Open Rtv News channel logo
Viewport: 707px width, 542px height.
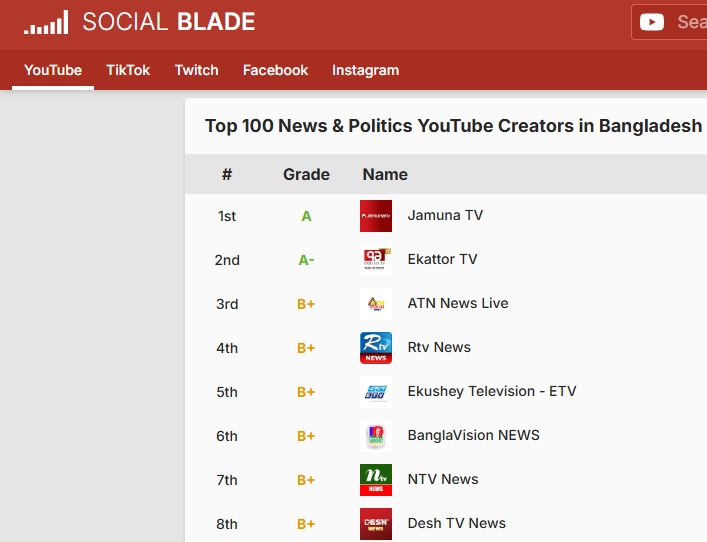tap(376, 348)
